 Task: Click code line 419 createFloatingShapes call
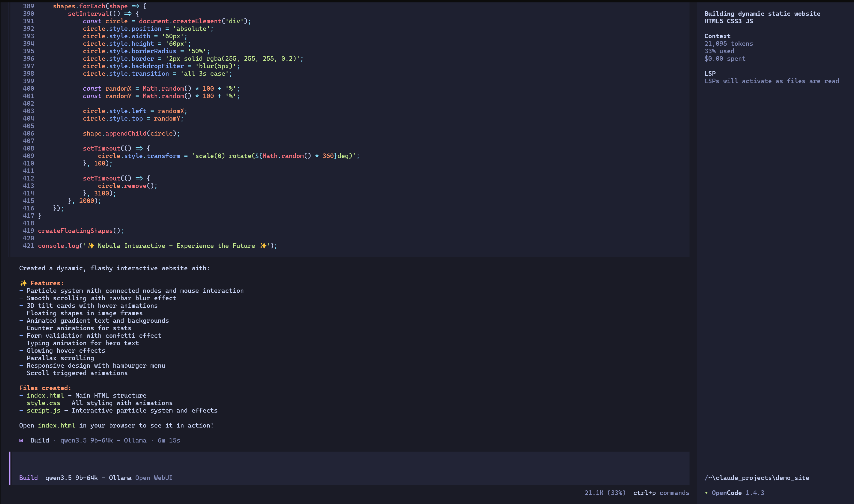pos(81,230)
